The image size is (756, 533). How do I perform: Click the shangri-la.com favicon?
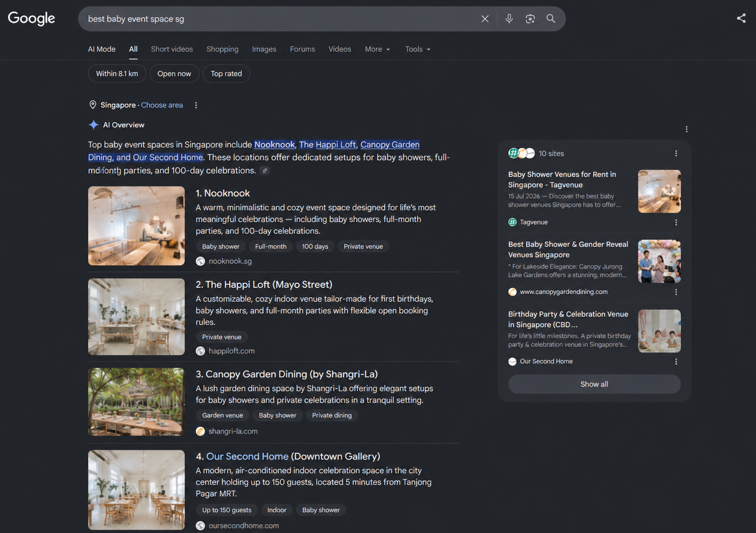[x=201, y=431]
